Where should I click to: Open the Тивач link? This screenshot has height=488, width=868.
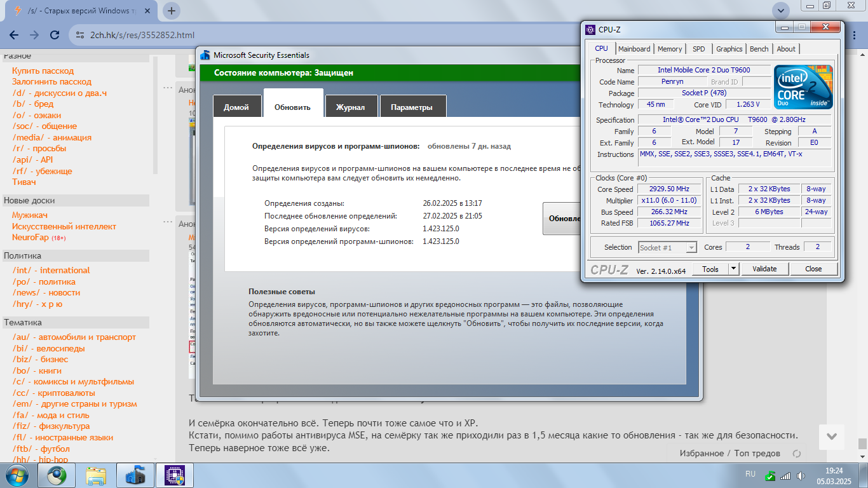(24, 182)
